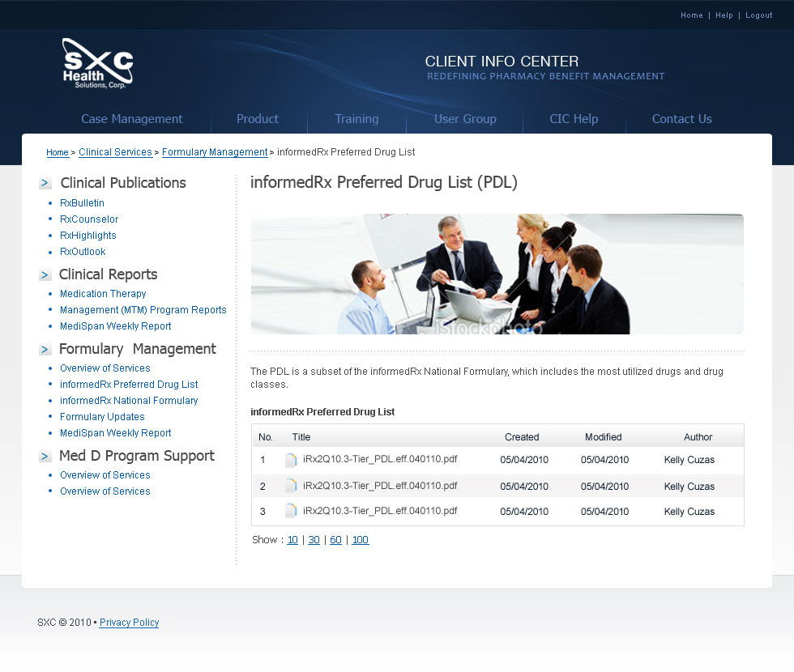
Task: Open the RxHighlights publication link
Action: click(x=88, y=236)
